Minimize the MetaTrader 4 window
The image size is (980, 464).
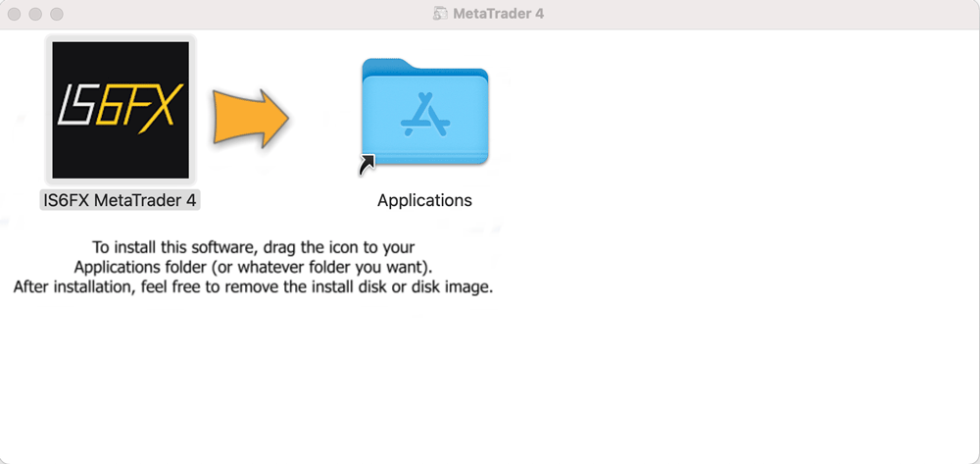coord(35,15)
